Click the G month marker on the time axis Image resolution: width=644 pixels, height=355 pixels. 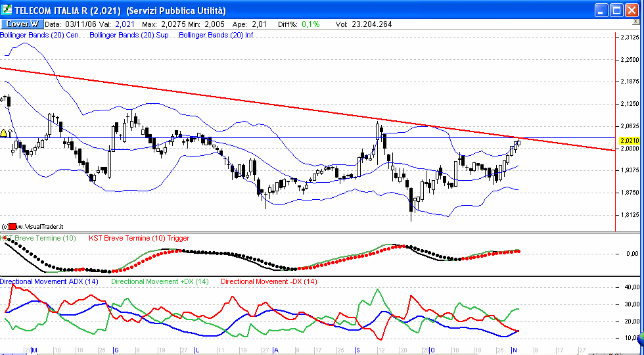coord(116,350)
